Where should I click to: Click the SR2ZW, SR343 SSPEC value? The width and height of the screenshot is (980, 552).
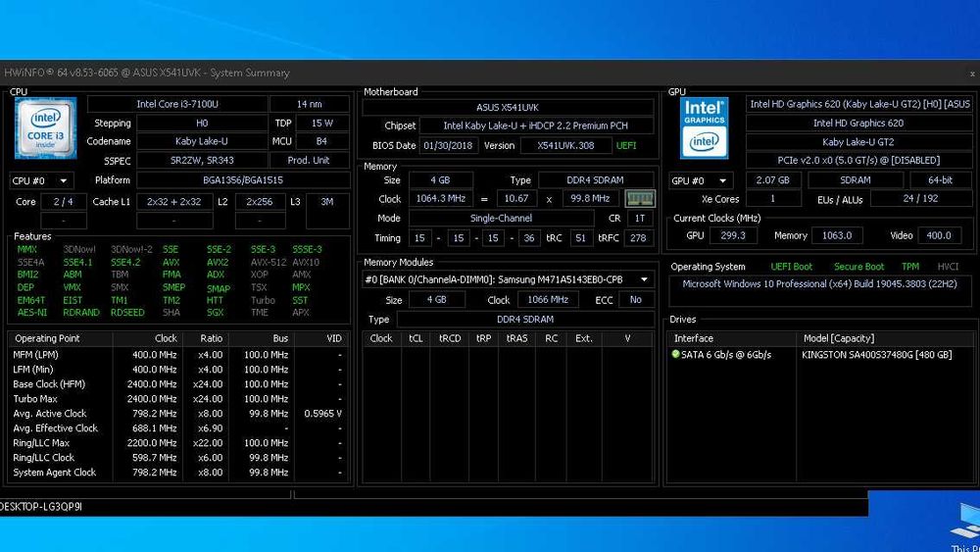pos(201,160)
